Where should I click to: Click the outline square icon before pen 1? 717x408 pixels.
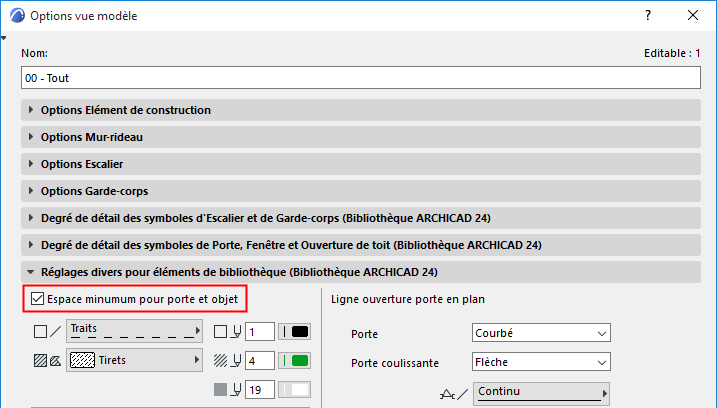(x=220, y=332)
